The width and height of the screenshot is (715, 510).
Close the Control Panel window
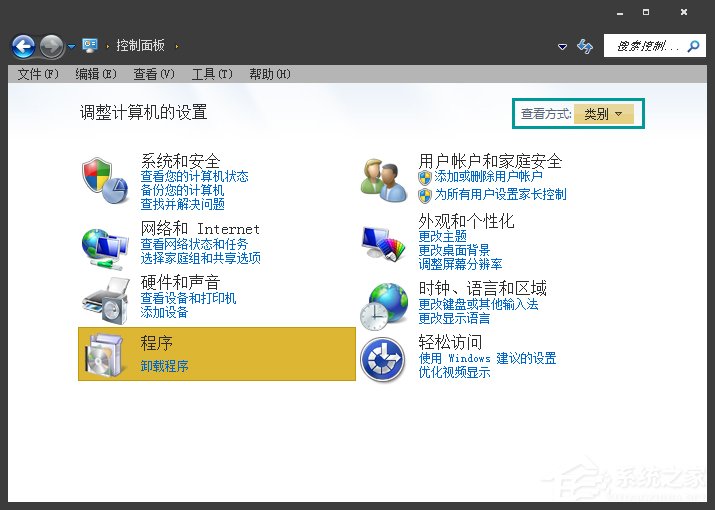684,12
